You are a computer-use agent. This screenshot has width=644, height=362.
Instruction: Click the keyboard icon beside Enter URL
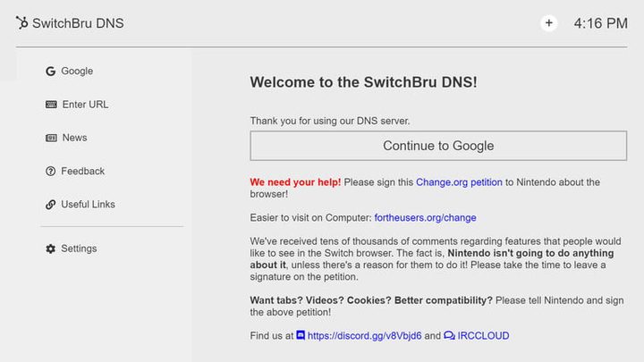pyautogui.click(x=51, y=105)
